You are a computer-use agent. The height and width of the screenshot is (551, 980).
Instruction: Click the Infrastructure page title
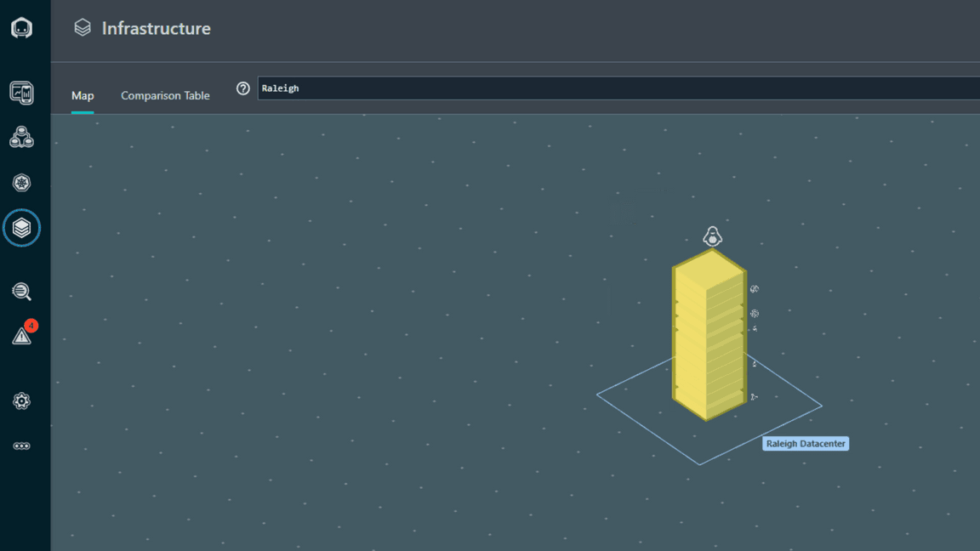(157, 28)
